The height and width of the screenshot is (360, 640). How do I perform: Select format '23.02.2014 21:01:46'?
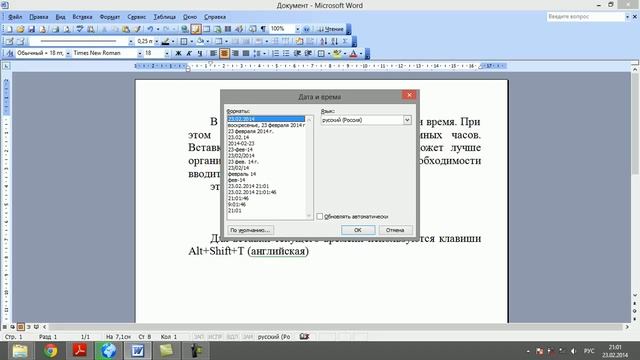point(252,192)
